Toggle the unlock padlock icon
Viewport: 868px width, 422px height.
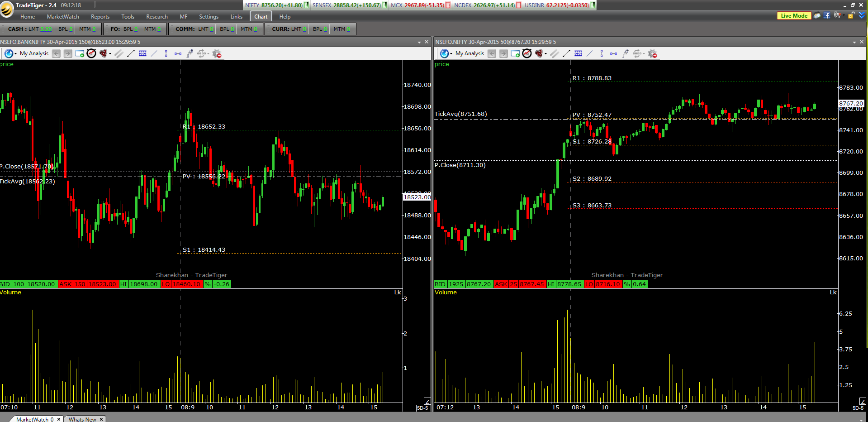851,15
